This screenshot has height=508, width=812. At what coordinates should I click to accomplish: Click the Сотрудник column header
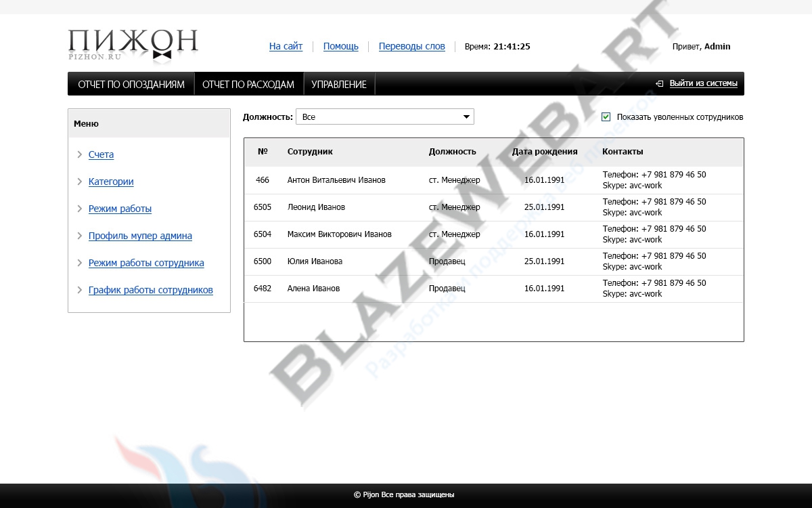tap(310, 152)
